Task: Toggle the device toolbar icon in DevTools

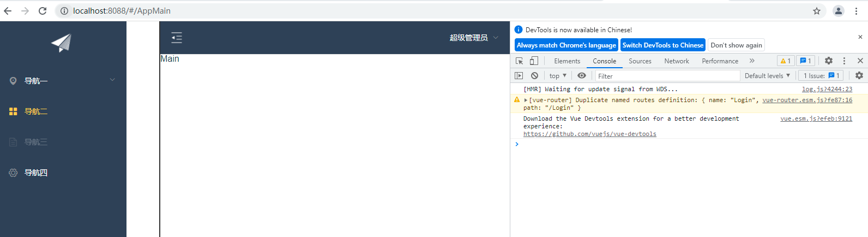Action: (534, 61)
